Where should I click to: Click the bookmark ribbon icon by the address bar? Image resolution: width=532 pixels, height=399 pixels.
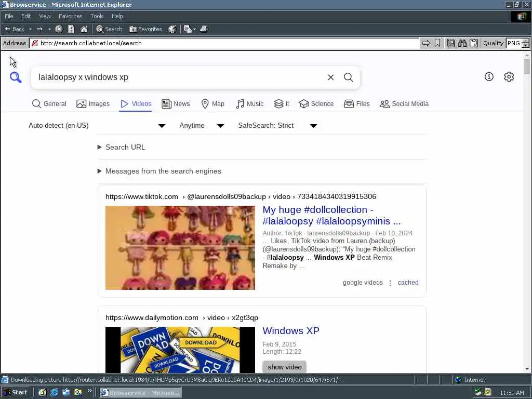437,43
